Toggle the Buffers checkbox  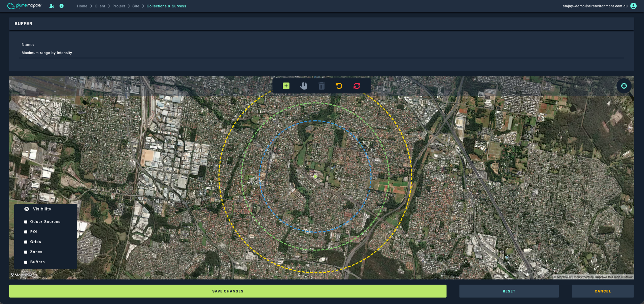(x=26, y=262)
